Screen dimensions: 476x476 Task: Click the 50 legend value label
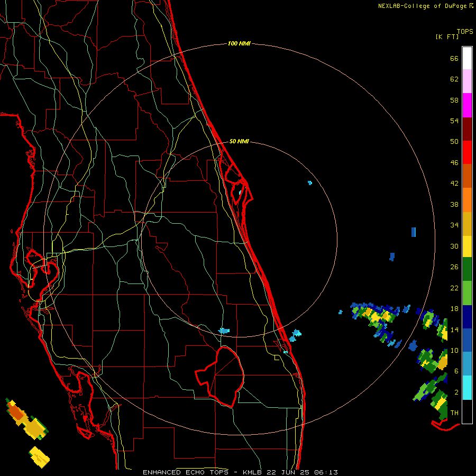click(x=454, y=142)
